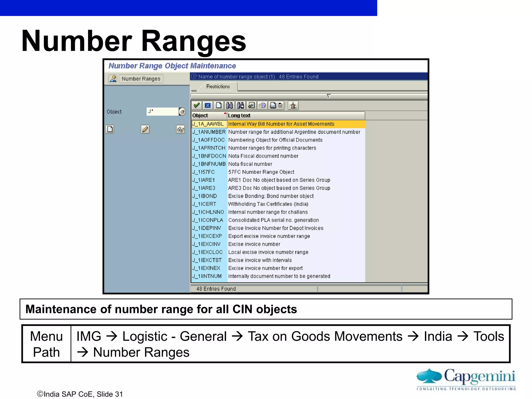
Task: Click 'Withholding Tax Certificates (India)' long text
Action: click(x=268, y=204)
